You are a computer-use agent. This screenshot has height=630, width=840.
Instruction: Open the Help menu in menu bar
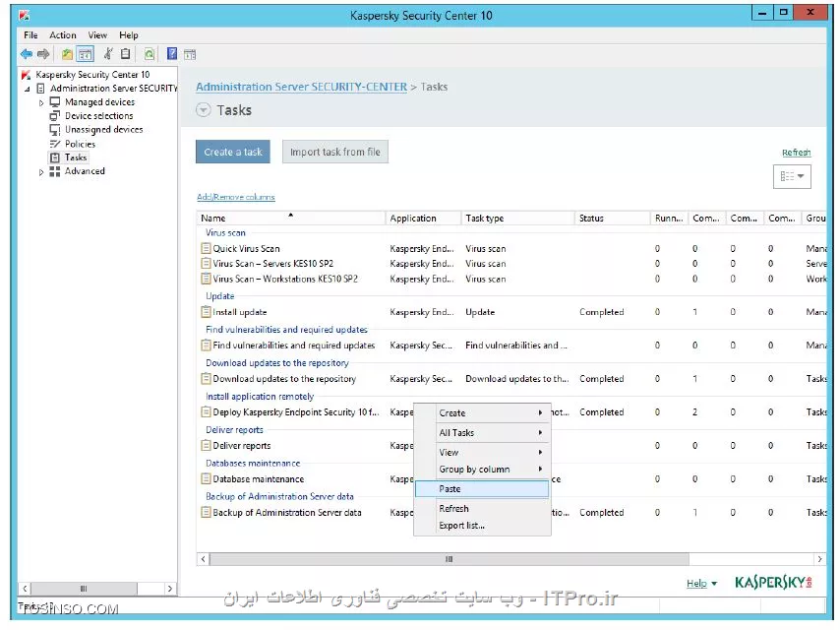coord(129,34)
